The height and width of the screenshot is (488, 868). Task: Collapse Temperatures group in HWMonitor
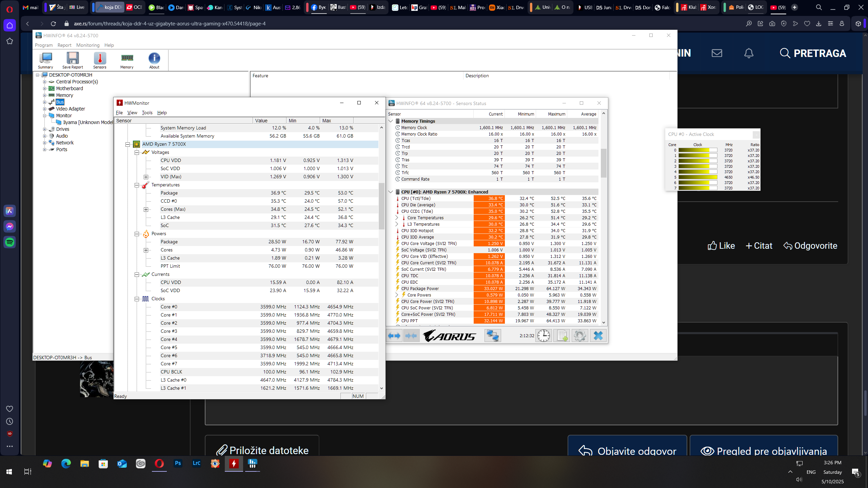[137, 185]
